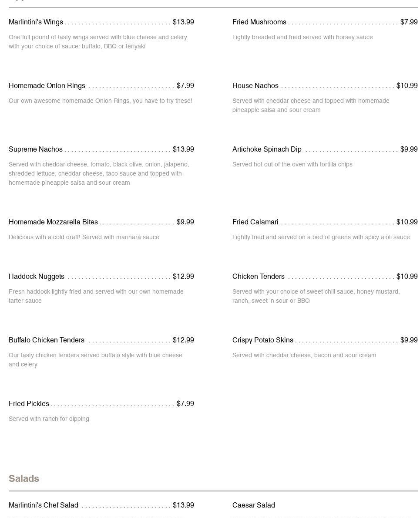This screenshot has height=518, width=420.
Task: Click the Supreme Nachos heading
Action: (x=36, y=149)
